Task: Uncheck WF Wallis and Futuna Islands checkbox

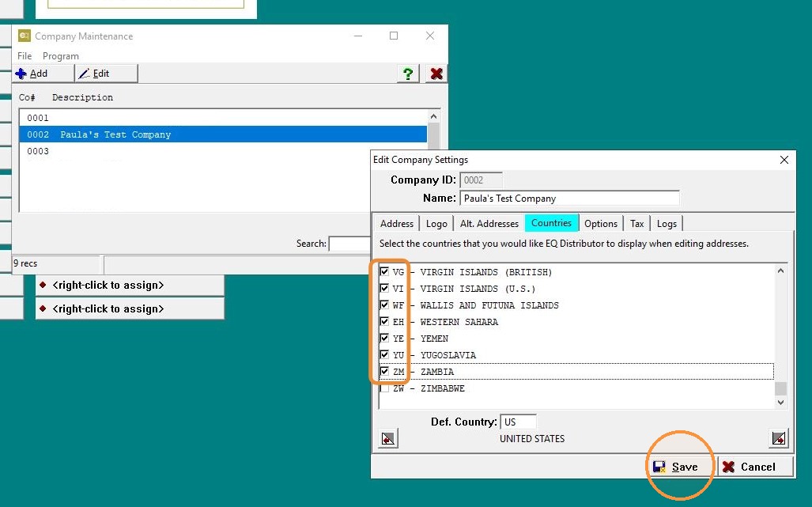Action: click(384, 305)
